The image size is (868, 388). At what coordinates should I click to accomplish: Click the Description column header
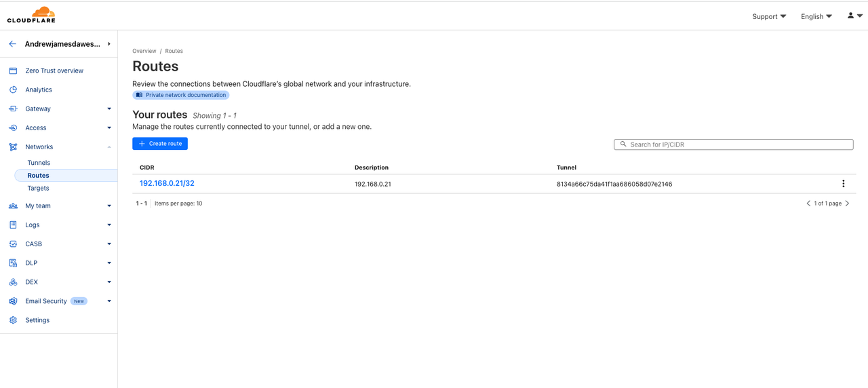(x=372, y=168)
